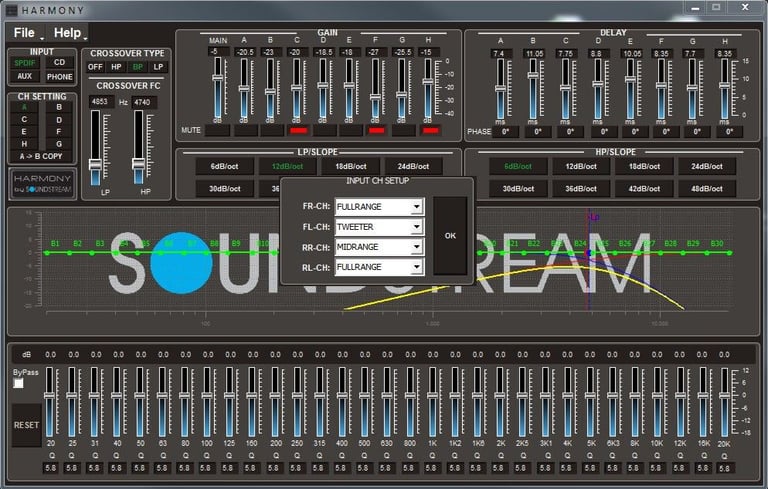The image size is (768, 489).
Task: Select LP slope 24dB/oct
Action: point(413,167)
